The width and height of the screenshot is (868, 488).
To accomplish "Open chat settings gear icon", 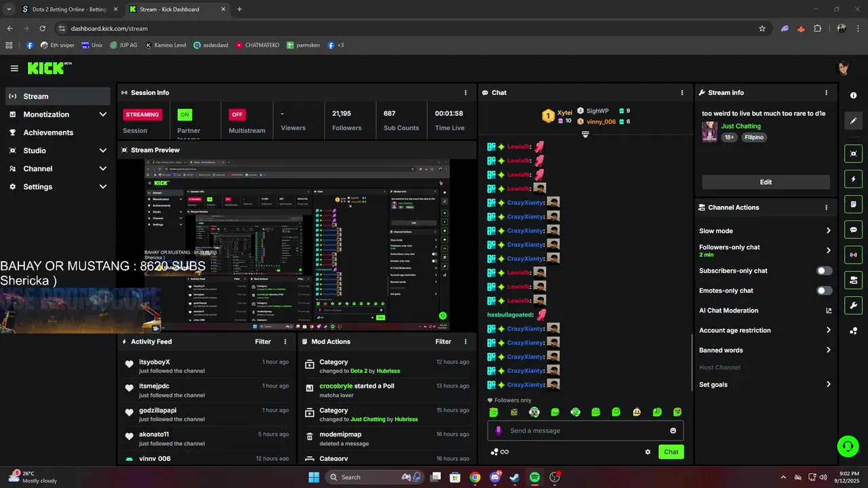I will (x=648, y=452).
